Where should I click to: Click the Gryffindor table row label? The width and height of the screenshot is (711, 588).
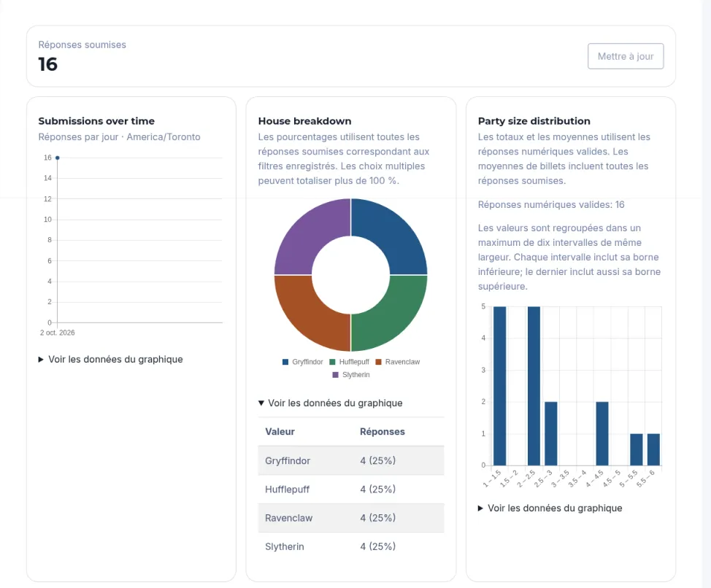tap(288, 461)
